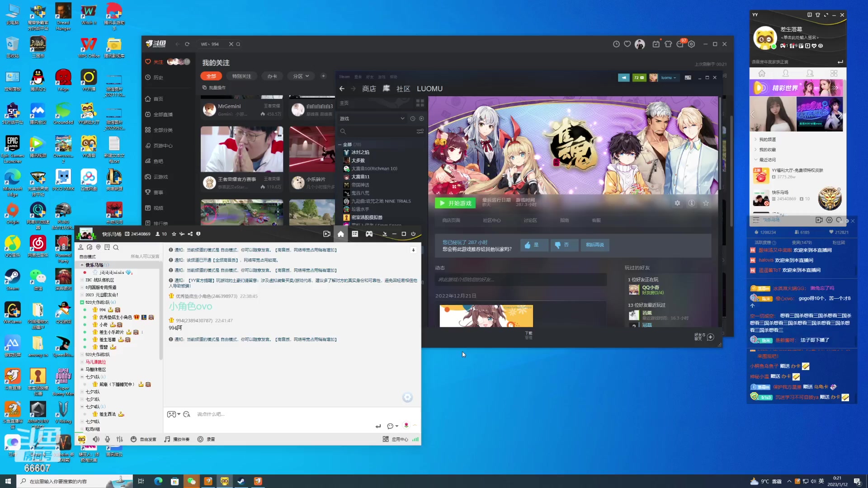This screenshot has height=488, width=868.
Task: Open Steam 商店 store tab
Action: (x=369, y=89)
